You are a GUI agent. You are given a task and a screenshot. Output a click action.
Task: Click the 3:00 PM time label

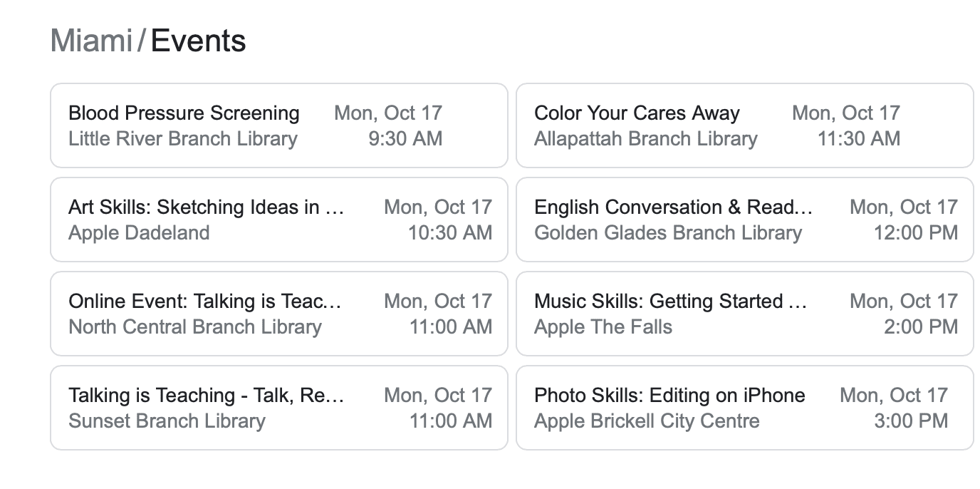point(911,421)
